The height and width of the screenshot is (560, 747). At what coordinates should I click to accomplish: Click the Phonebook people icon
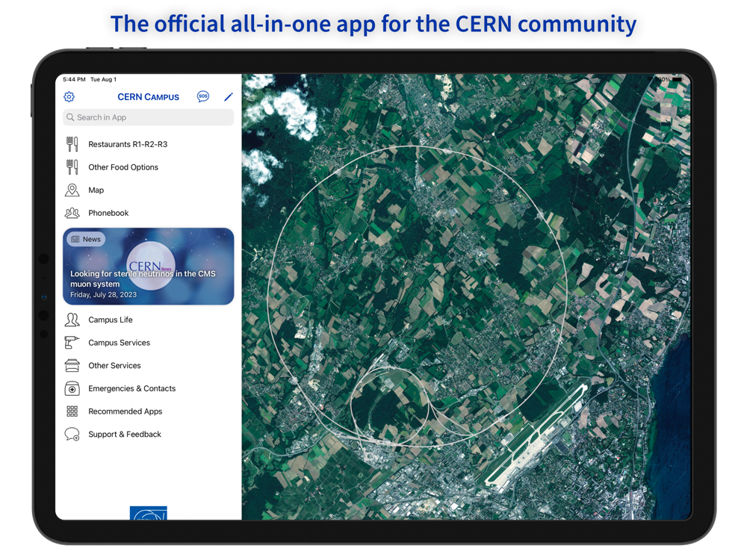pos(72,213)
